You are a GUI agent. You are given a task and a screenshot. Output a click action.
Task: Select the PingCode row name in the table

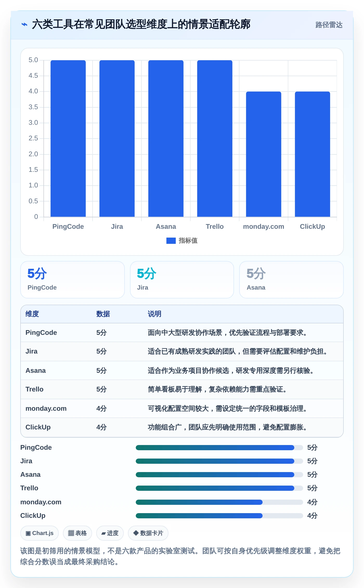[41, 333]
